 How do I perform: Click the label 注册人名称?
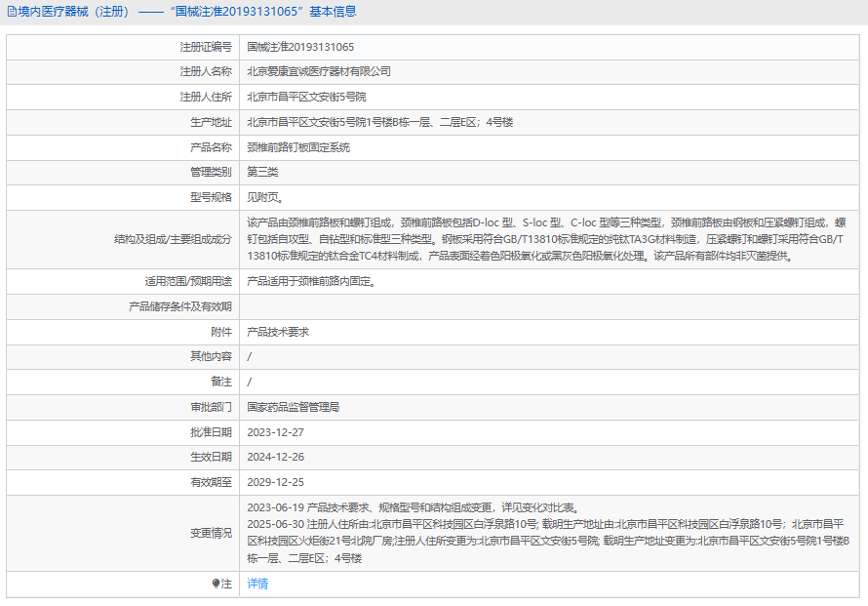click(206, 71)
